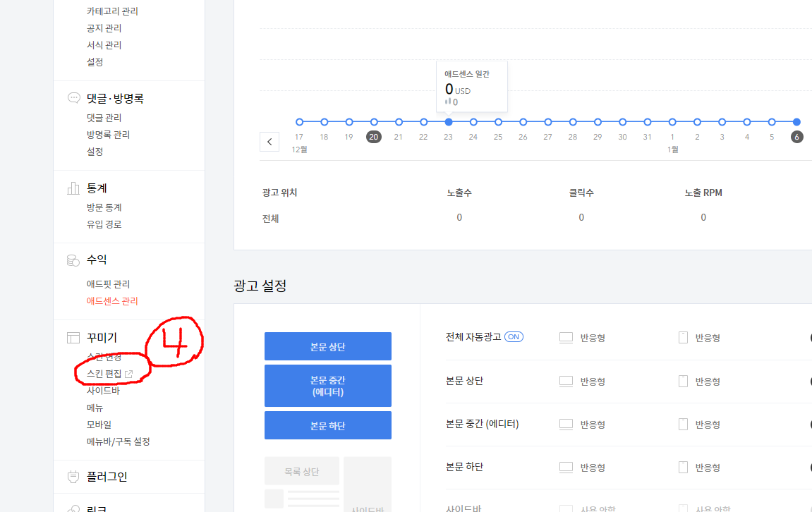The image size is (812, 512).
Task: Click desktop icon in 본문 중간 (에디터) row
Action: 566,425
